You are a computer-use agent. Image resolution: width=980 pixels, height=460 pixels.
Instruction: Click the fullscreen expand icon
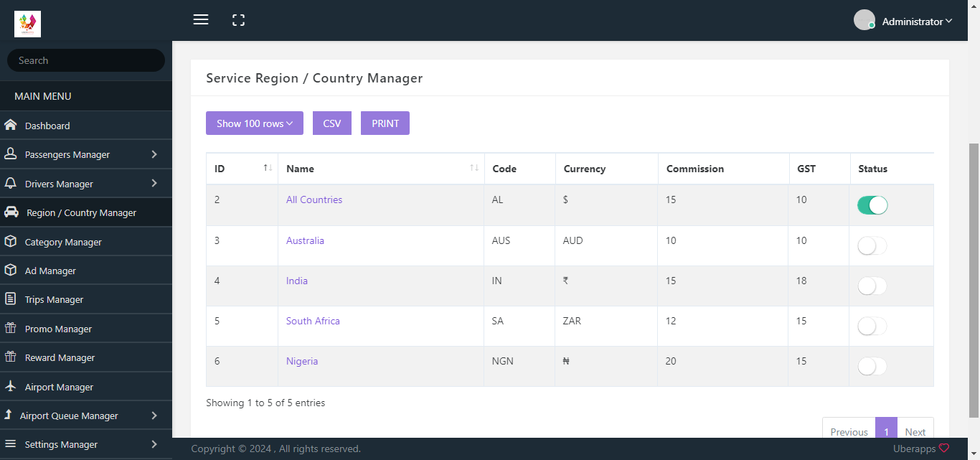point(239,20)
